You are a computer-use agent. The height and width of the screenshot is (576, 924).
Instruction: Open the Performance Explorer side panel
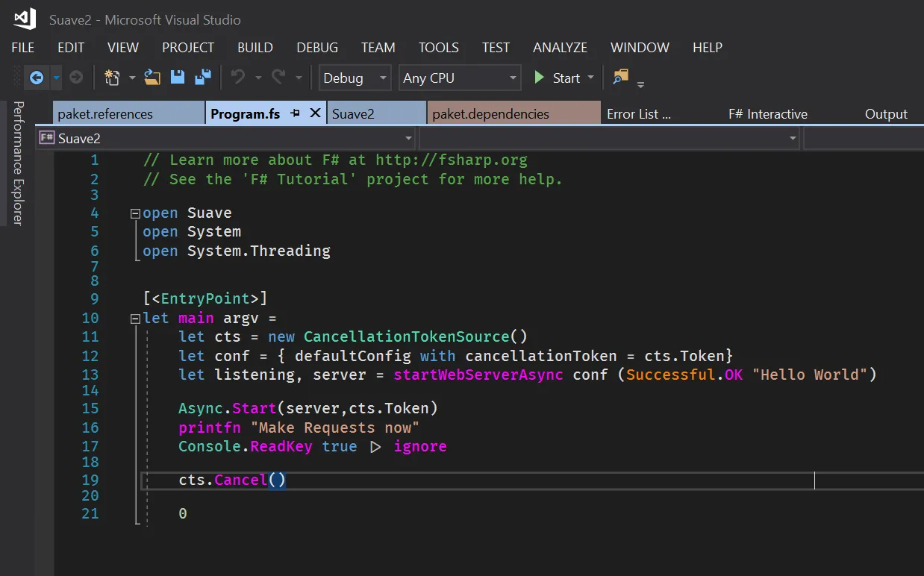pos(18,163)
